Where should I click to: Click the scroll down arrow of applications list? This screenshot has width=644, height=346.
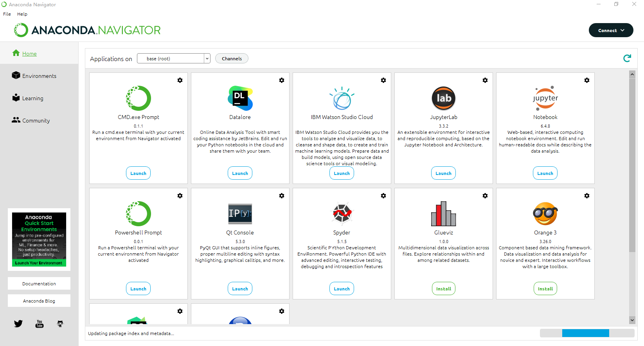[x=632, y=320]
